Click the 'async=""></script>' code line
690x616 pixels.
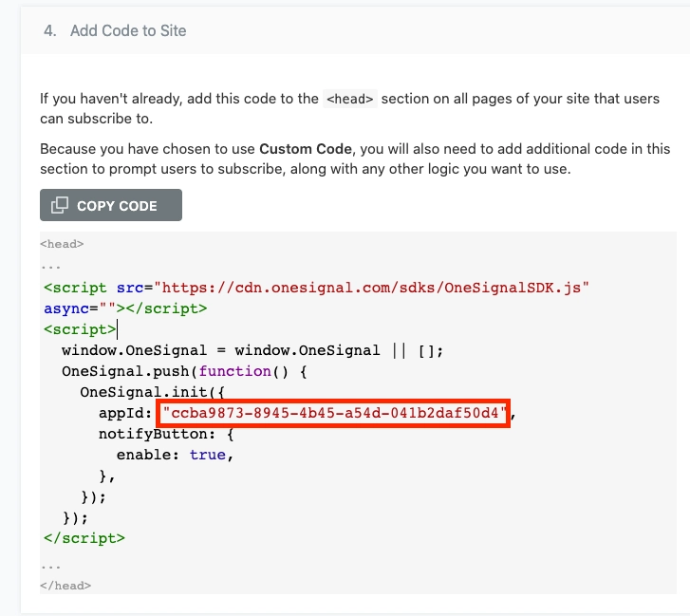point(125,308)
